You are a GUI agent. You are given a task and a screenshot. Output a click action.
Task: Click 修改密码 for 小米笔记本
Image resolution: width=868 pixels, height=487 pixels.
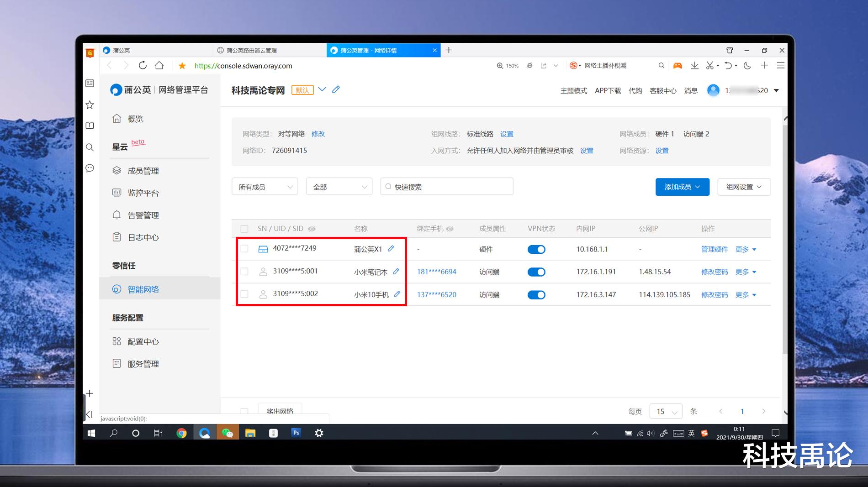point(715,272)
